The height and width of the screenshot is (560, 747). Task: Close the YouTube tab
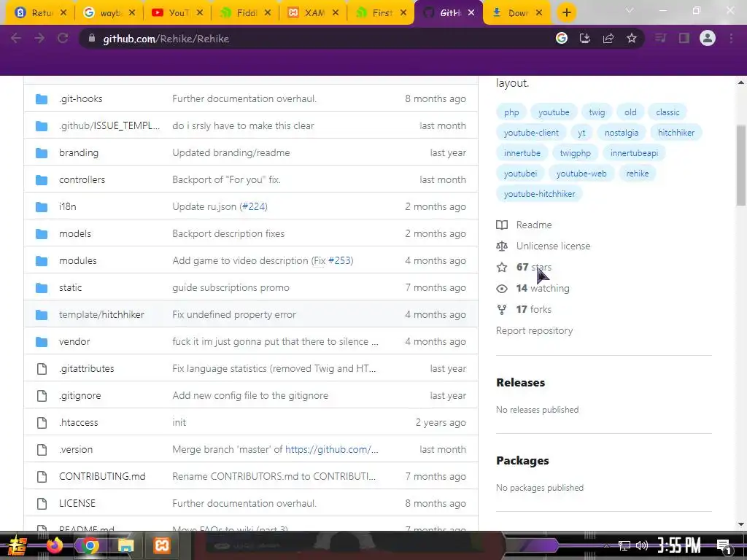(x=200, y=13)
